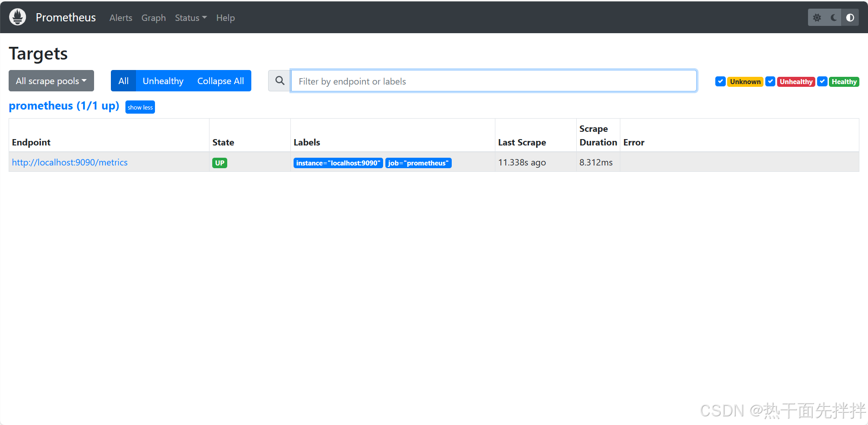868x425 pixels.
Task: Switch to the dark theme moon icon
Action: 833,18
